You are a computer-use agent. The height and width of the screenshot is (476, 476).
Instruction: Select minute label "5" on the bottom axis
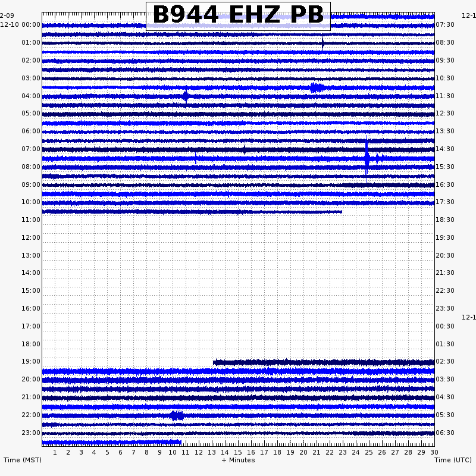pos(107,453)
